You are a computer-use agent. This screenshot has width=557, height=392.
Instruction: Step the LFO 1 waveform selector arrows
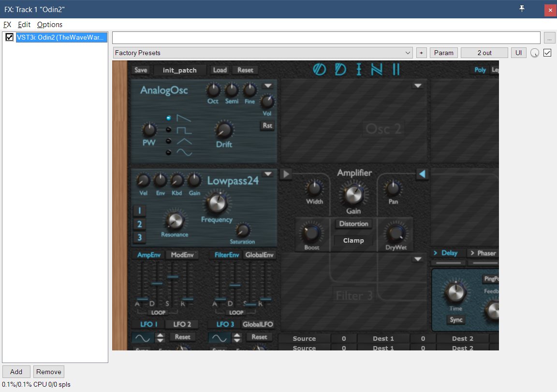coord(161,337)
